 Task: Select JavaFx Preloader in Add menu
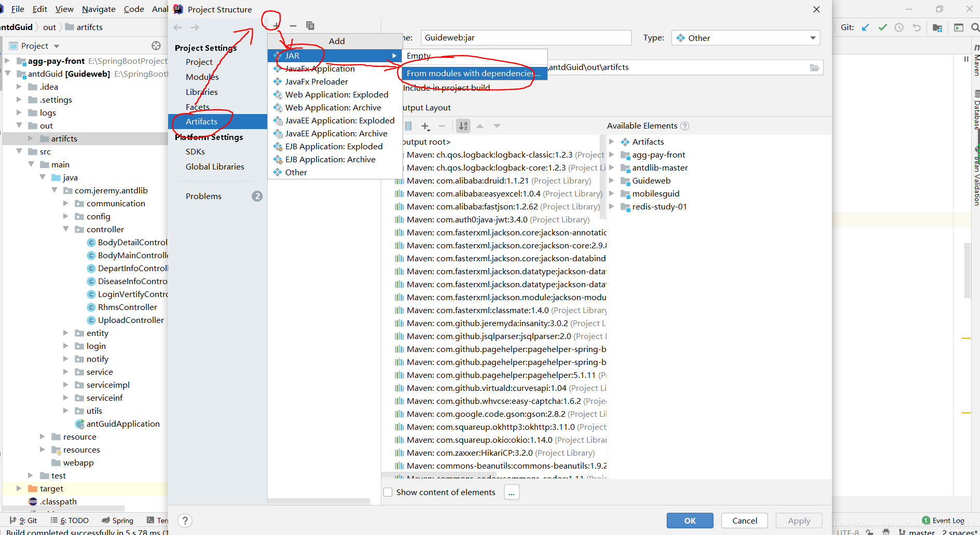(x=335, y=81)
